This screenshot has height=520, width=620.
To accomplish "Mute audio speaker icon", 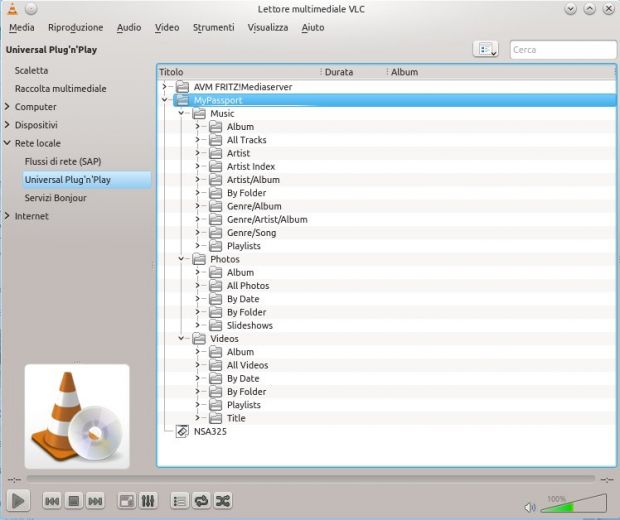I will (x=529, y=507).
